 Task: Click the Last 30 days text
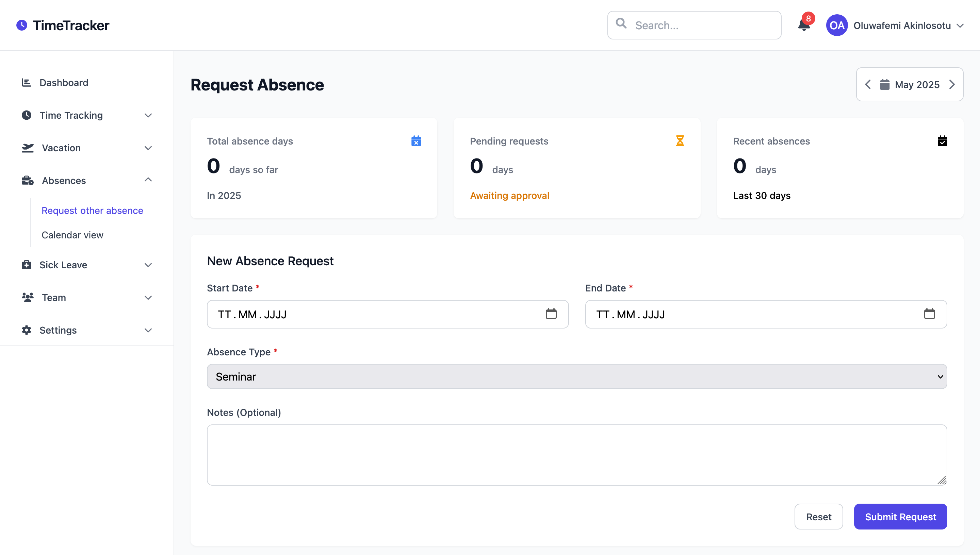coord(762,196)
